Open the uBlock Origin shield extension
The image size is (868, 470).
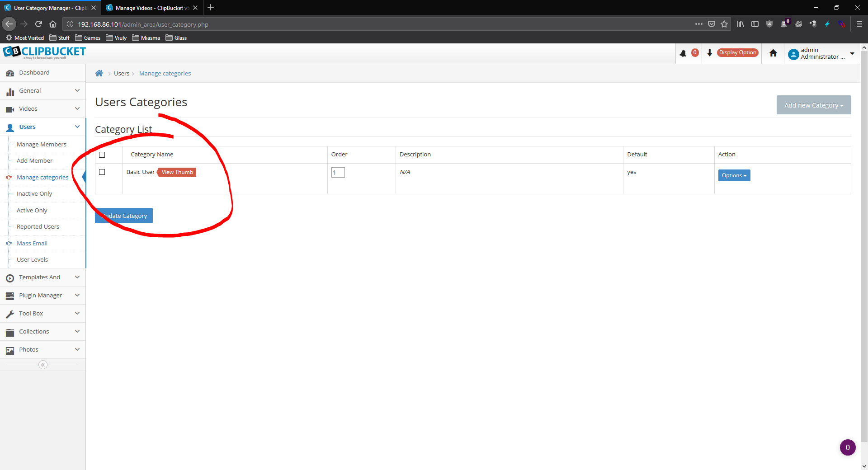coord(769,24)
